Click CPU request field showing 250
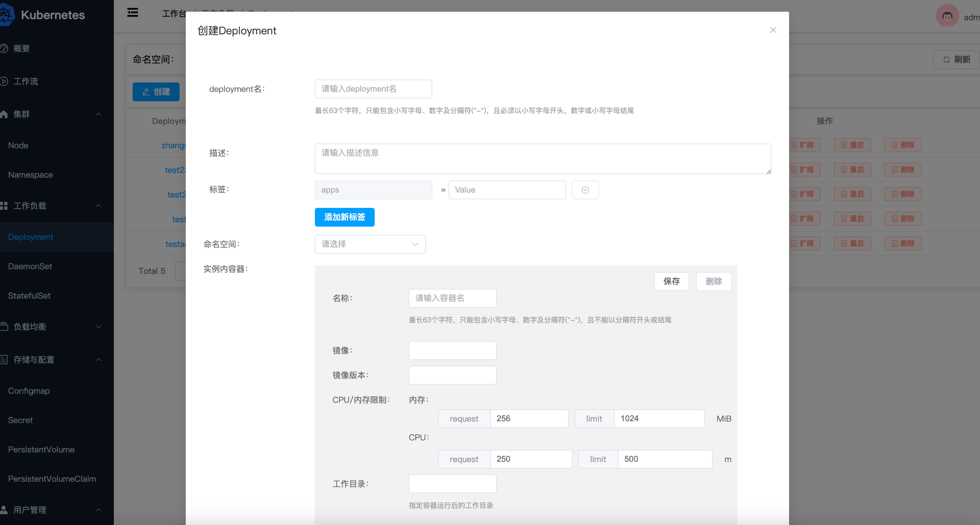Viewport: 980px width, 525px height. click(x=531, y=459)
